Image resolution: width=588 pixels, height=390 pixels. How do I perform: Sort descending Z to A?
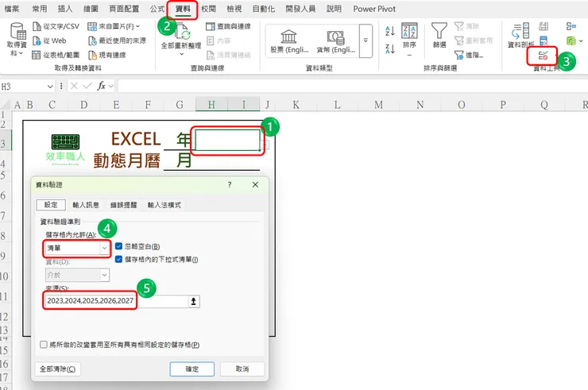click(x=389, y=48)
